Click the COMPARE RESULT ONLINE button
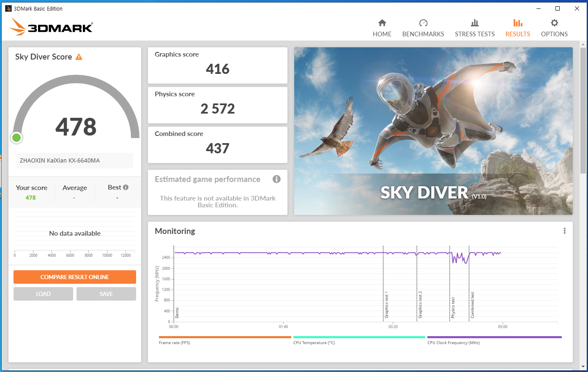The height and width of the screenshot is (372, 588). [x=75, y=277]
